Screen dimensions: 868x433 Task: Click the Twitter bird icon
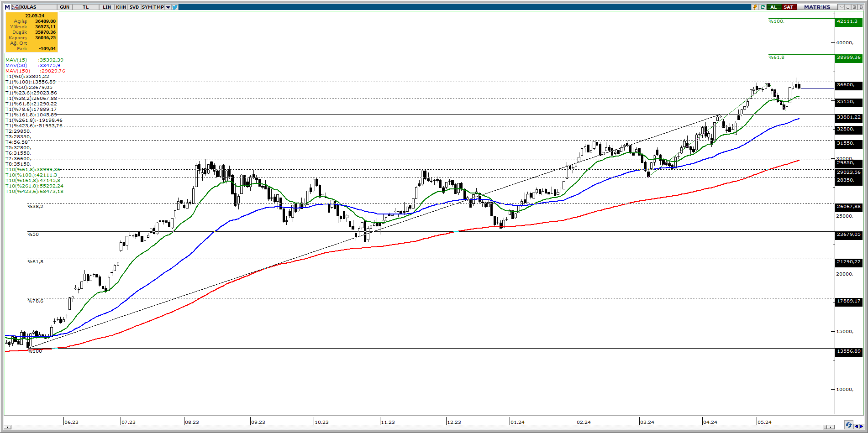[175, 7]
